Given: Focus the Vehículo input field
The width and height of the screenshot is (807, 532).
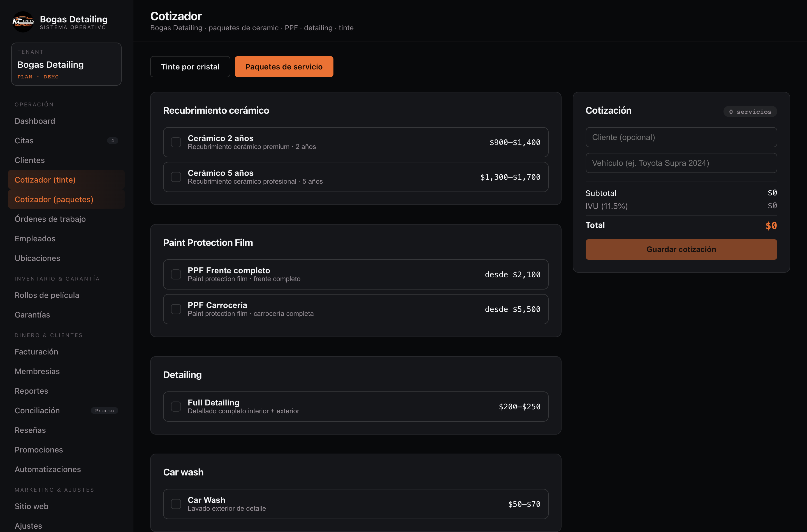Looking at the screenshot, I should (681, 163).
